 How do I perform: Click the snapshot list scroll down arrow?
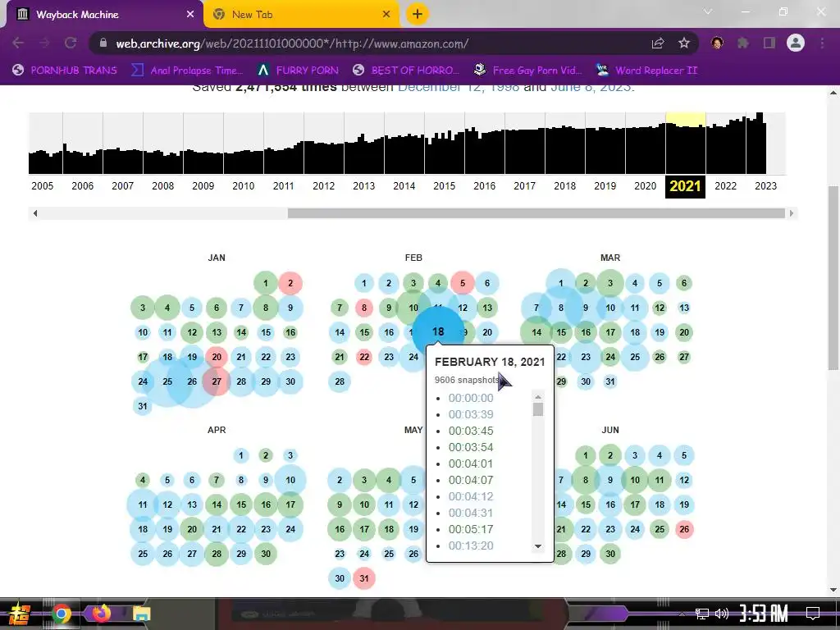click(x=538, y=546)
